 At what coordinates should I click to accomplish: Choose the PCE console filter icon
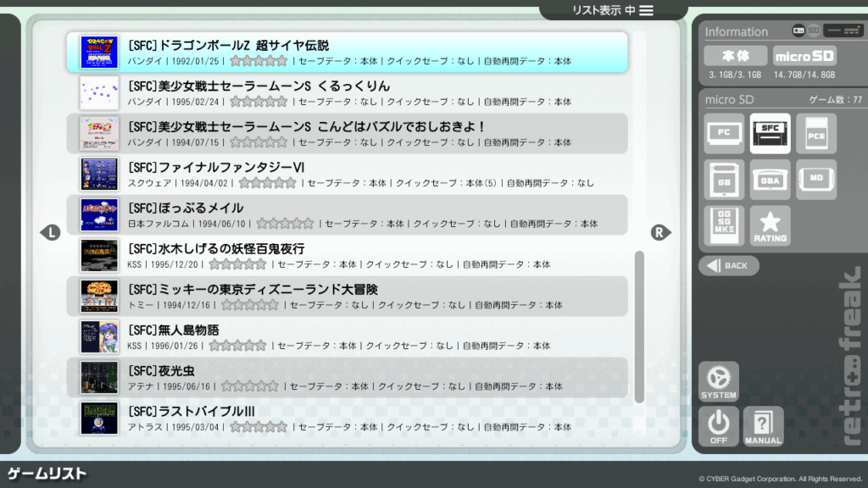[x=815, y=134]
